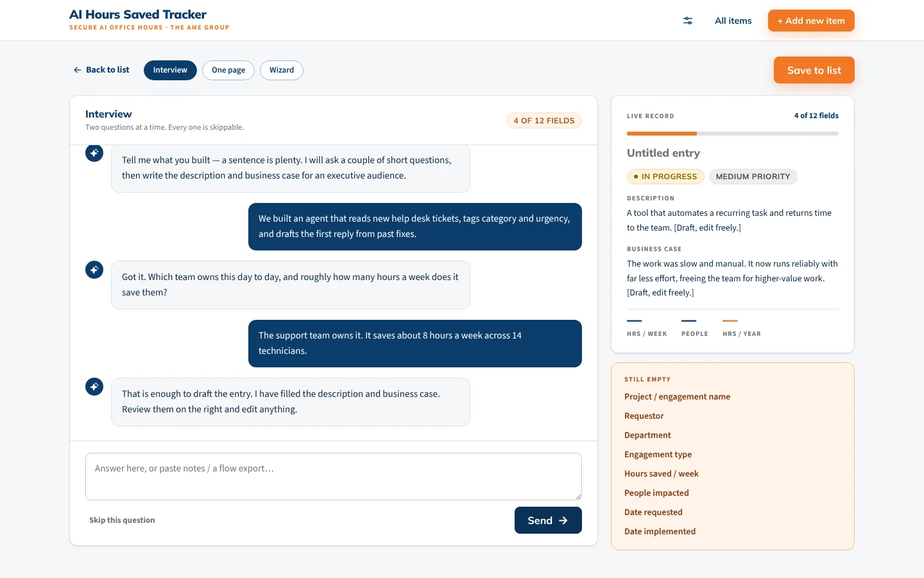Click the support team owns it message
924x578 pixels.
(415, 344)
